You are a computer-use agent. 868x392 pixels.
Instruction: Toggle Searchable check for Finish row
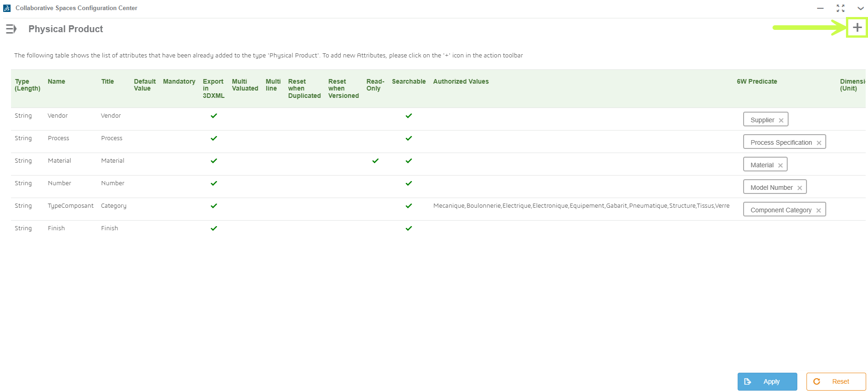coord(409,228)
